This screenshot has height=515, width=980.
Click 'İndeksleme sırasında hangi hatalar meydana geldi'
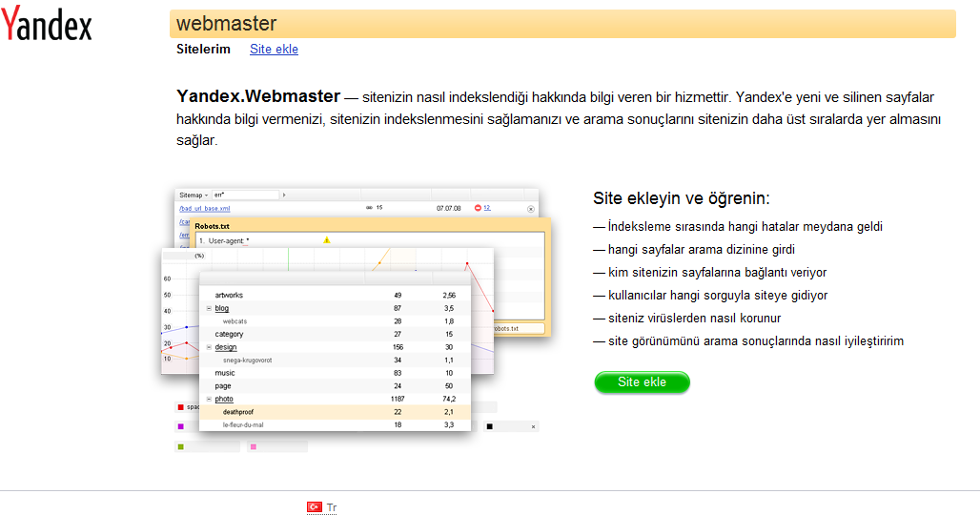(745, 226)
